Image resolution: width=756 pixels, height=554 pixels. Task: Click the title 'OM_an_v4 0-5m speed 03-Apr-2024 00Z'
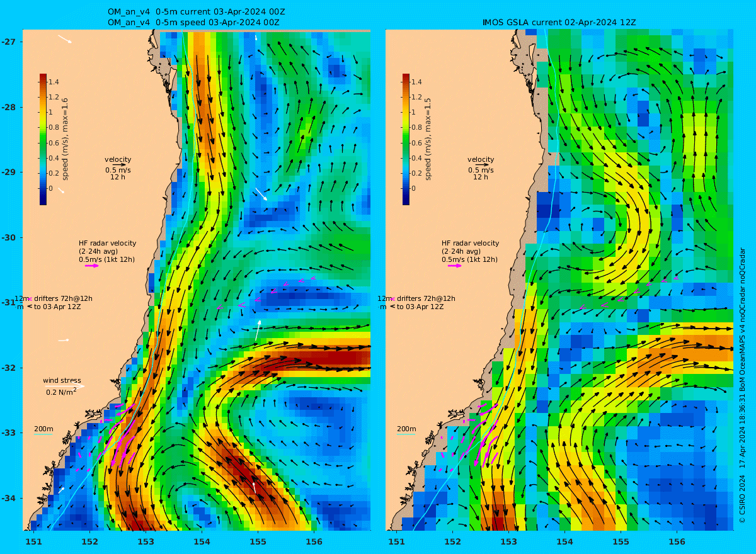[194, 23]
